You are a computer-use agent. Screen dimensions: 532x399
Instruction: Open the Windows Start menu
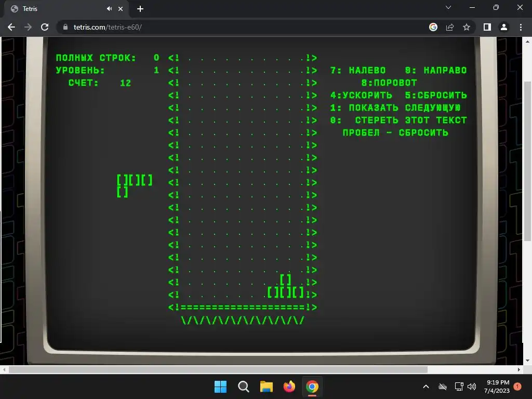(x=220, y=387)
